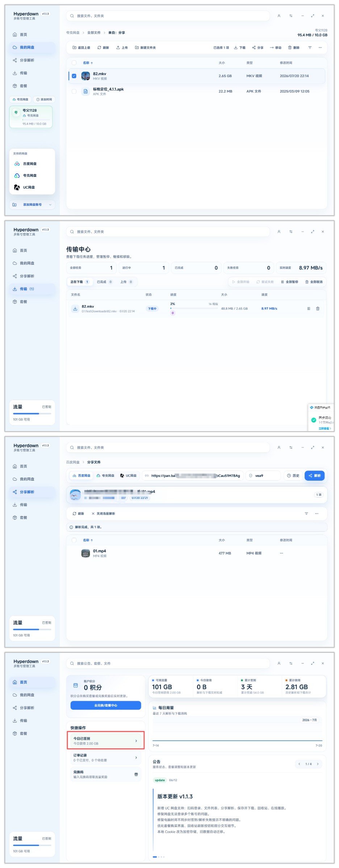This screenshot has height=868, width=339.
Task: Delete the 82.mkv task in 传输中心
Action: pyautogui.click(x=318, y=309)
